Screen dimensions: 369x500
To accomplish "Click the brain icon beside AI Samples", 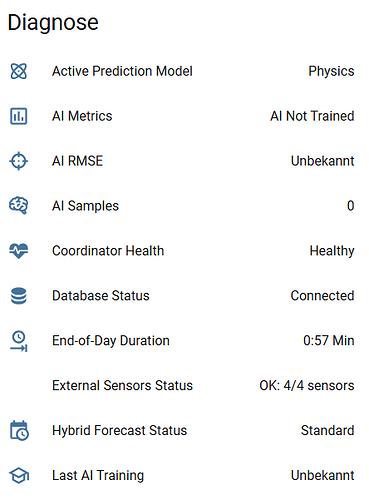I will 19,206.
